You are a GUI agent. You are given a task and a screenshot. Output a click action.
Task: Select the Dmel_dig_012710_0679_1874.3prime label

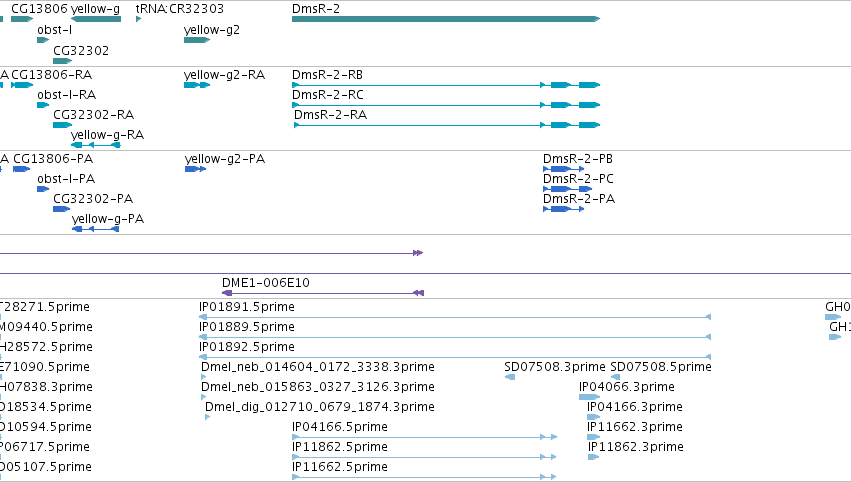320,407
